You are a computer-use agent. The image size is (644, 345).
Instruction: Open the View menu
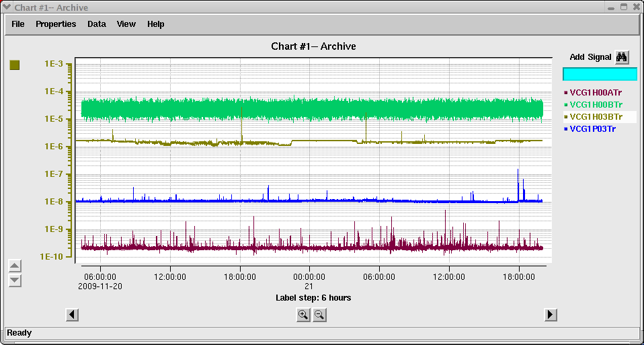(x=126, y=24)
